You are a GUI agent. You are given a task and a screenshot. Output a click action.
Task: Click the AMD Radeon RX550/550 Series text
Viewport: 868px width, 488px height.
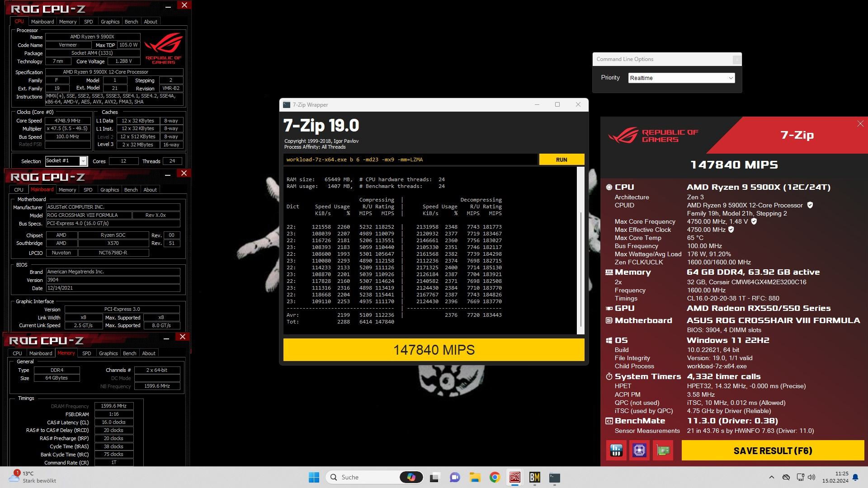[759, 308]
